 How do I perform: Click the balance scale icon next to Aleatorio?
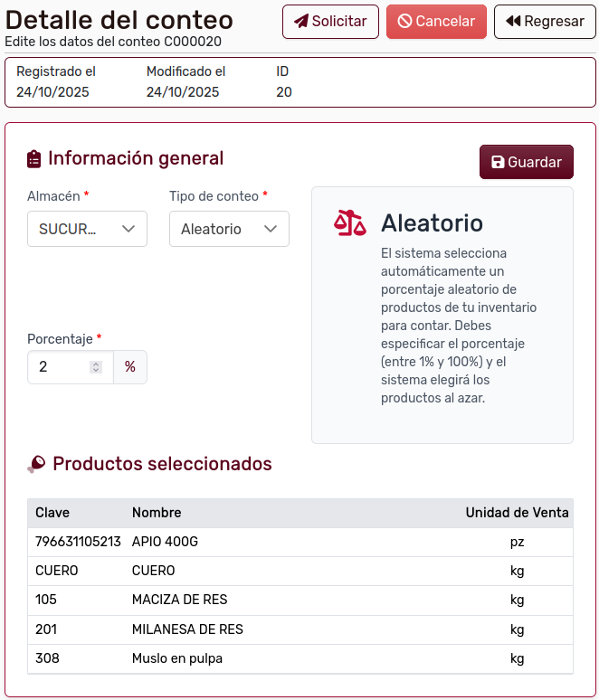[x=350, y=223]
